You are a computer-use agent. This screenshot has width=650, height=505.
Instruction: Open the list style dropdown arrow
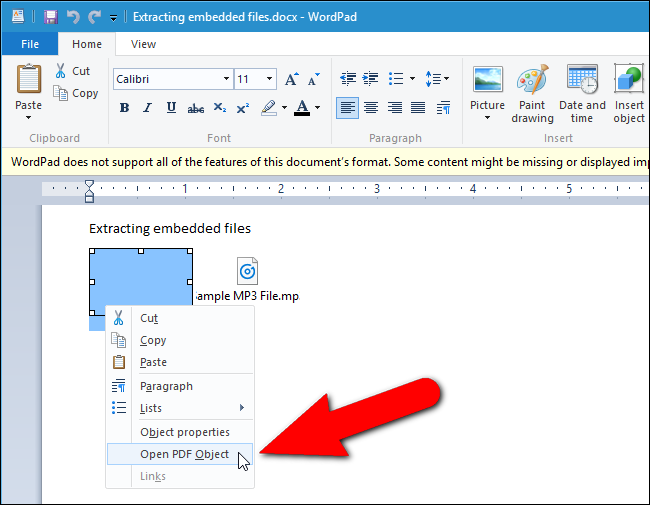point(412,78)
